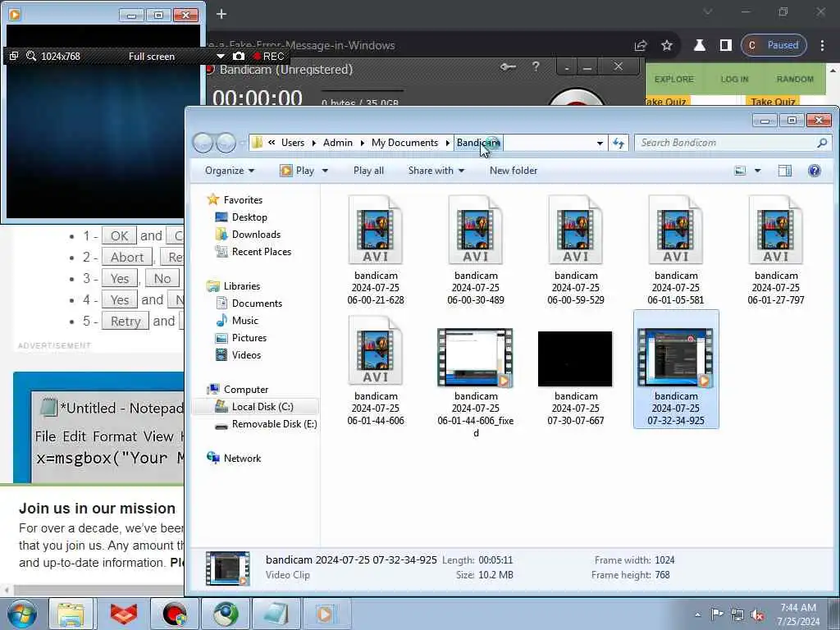Viewport: 840px width, 630px height.
Task: Expand the arrow after My Documents breadcrumb
Action: [447, 143]
